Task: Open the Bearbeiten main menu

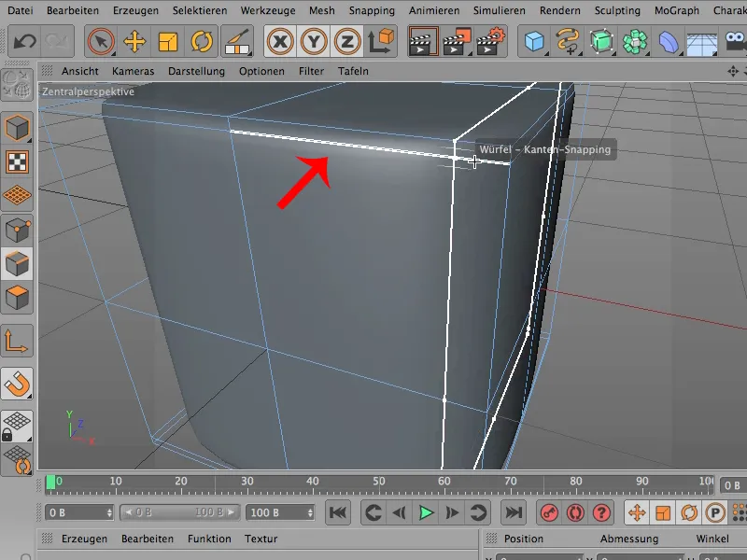Action: 73,10
